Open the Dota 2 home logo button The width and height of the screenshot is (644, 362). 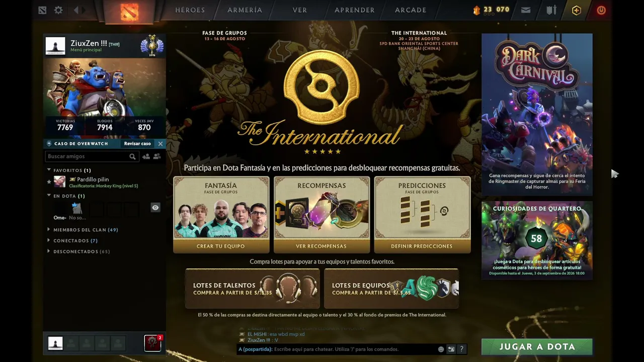pyautogui.click(x=129, y=11)
